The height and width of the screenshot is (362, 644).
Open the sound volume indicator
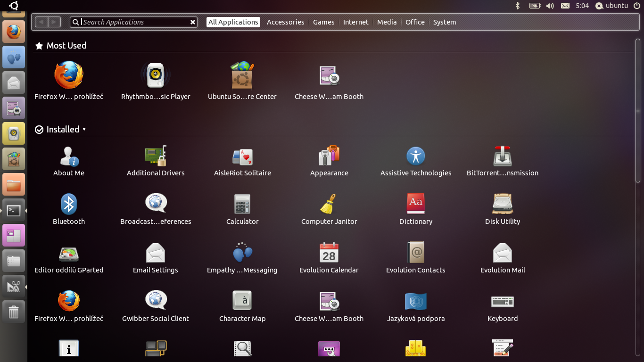pos(550,6)
